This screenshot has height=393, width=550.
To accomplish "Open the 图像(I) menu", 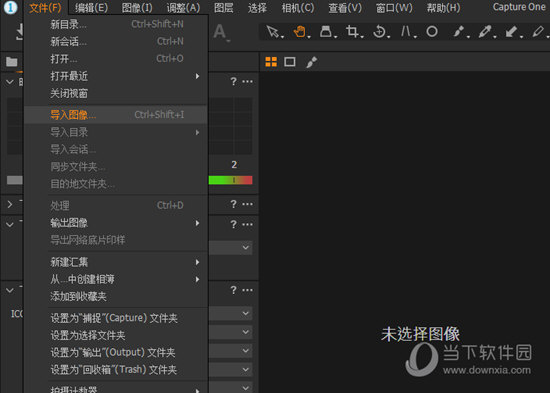I will pos(137,7).
